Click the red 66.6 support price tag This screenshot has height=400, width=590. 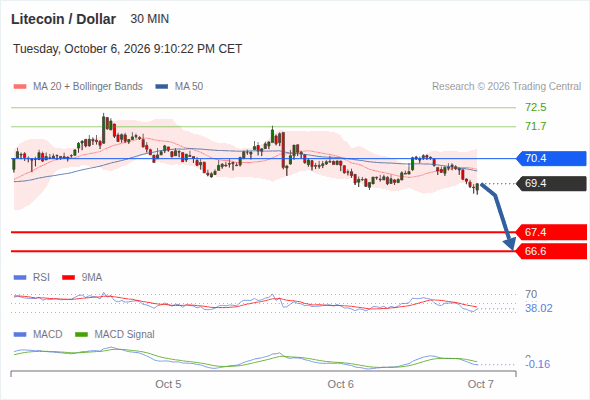click(x=551, y=251)
